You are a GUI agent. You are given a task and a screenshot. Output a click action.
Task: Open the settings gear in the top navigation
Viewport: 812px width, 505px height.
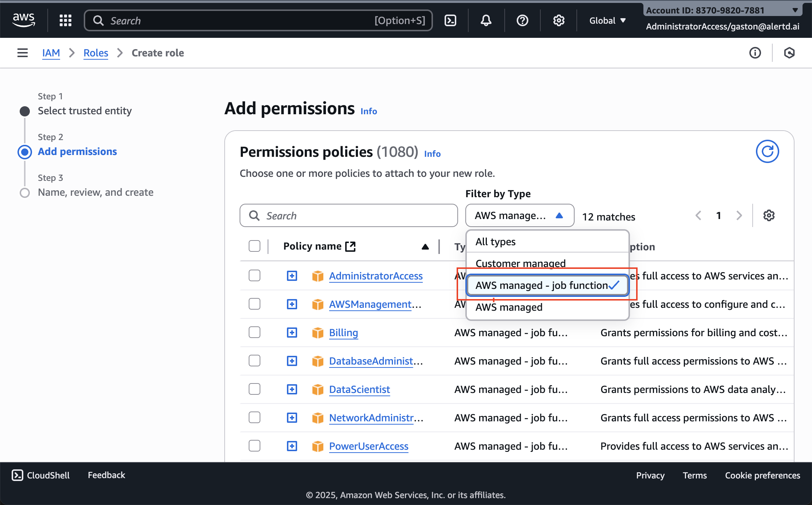tap(559, 20)
